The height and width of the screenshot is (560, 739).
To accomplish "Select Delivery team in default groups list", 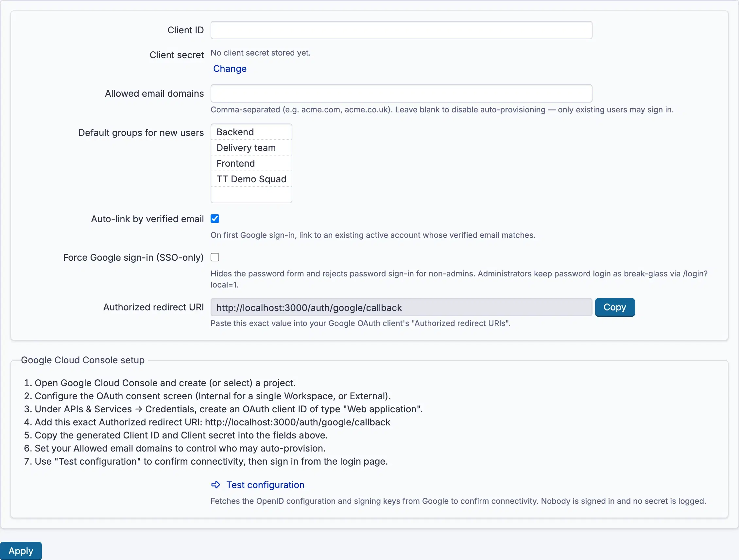I will (251, 148).
